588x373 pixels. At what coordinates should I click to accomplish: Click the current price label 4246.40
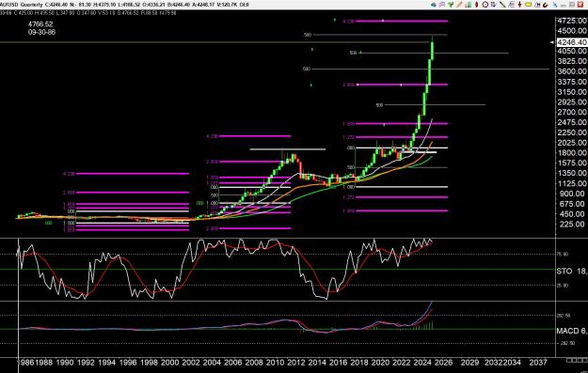pos(572,42)
